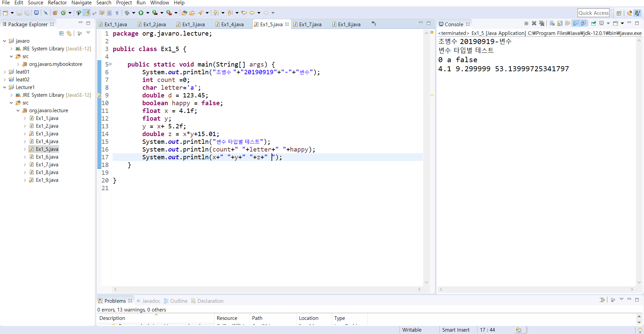
Task: Click the New Java Package icon
Action: [55, 13]
